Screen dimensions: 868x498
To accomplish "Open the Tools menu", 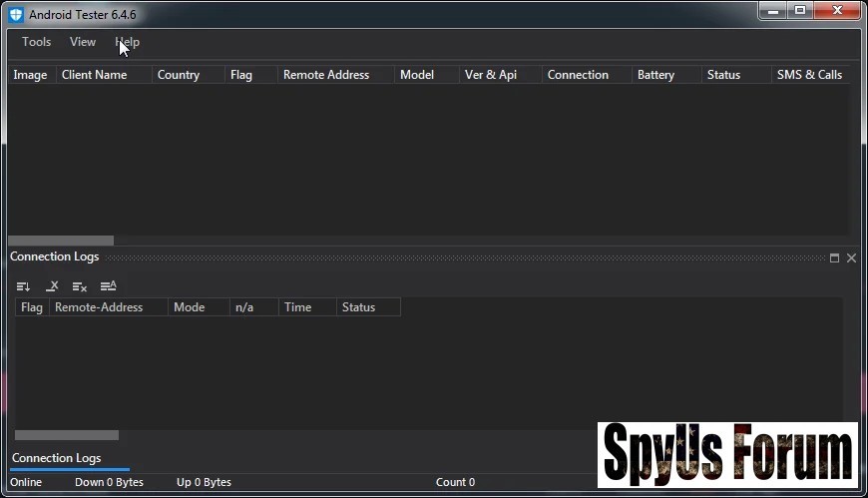I will click(36, 42).
